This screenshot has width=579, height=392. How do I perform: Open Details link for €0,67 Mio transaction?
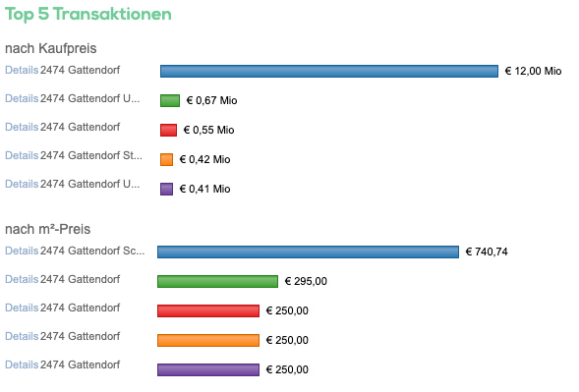[22, 98]
